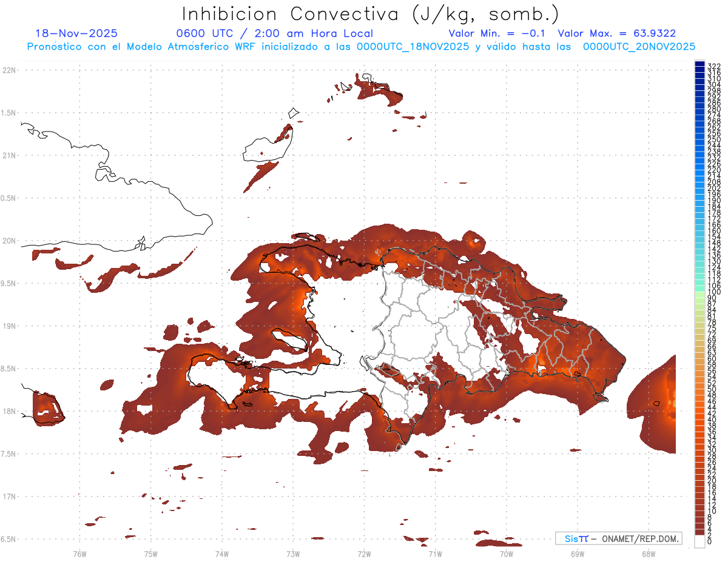Click the longitude label '70W'
728x562 pixels.
[506, 554]
